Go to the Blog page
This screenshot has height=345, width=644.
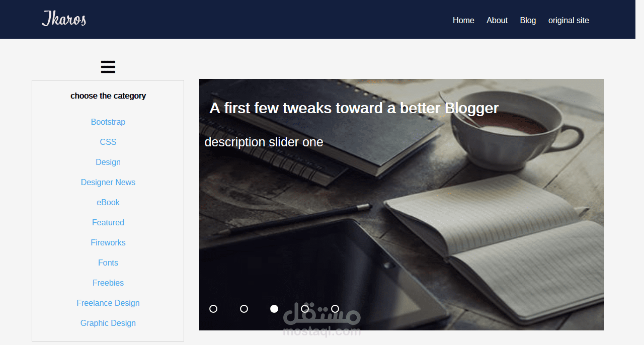point(528,21)
